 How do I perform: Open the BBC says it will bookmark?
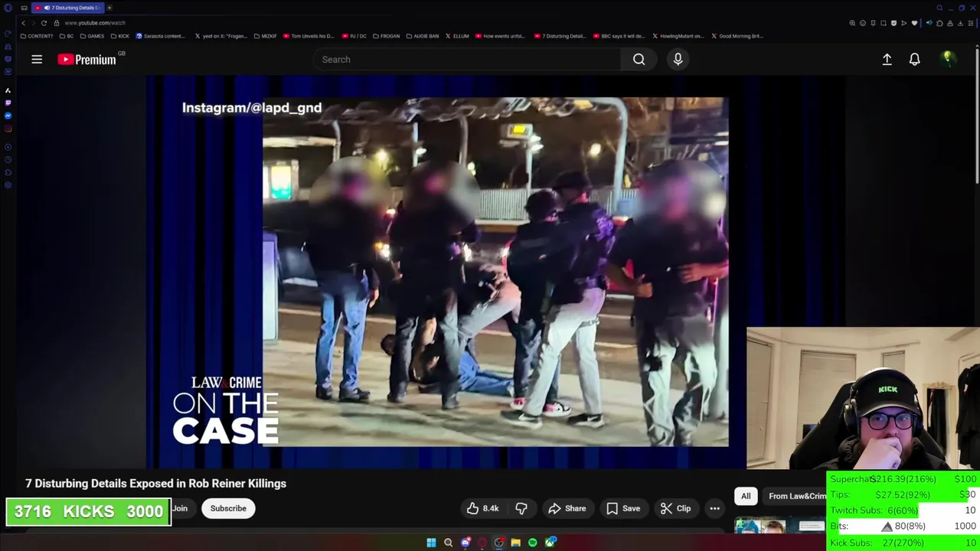pyautogui.click(x=620, y=36)
